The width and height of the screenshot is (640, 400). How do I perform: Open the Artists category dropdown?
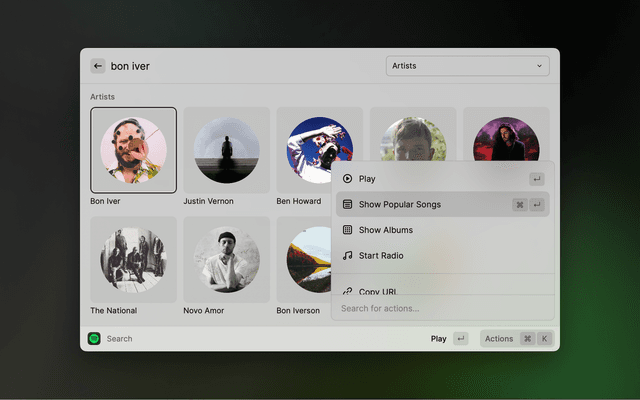[467, 66]
